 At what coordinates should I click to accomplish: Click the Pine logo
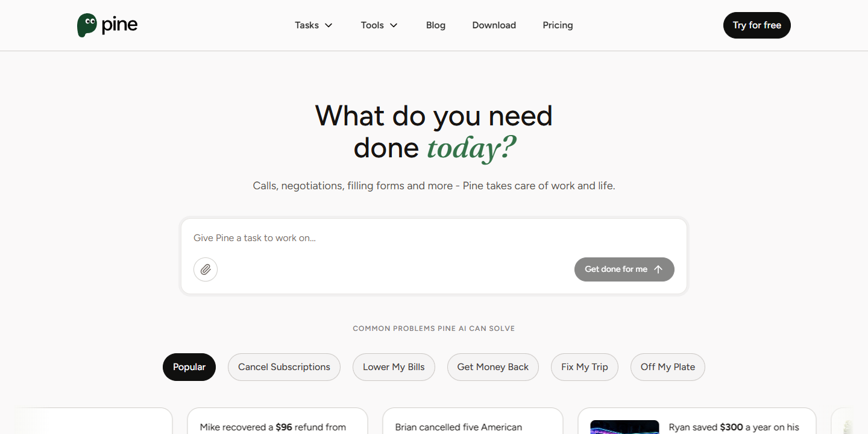click(107, 25)
